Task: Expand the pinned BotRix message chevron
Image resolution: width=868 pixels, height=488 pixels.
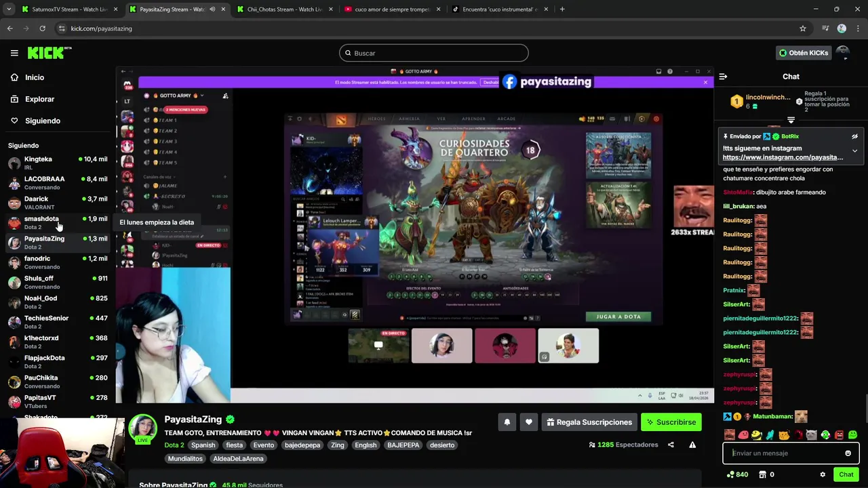Action: [x=854, y=150]
